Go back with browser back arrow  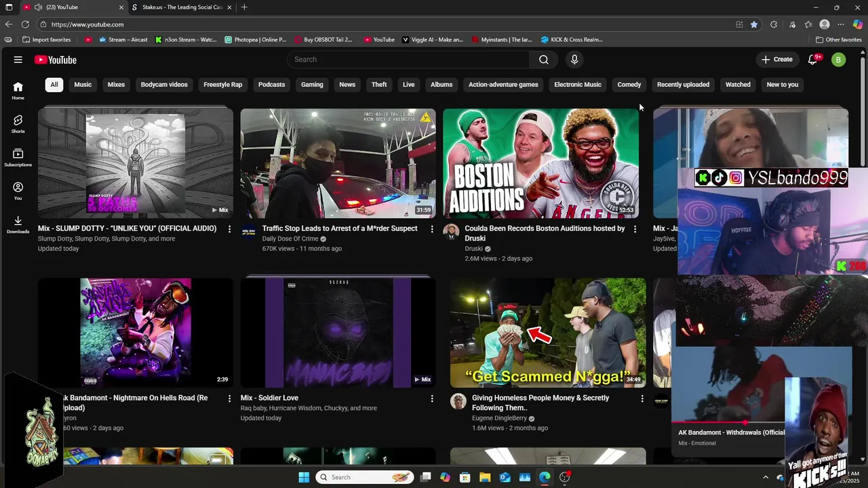pos(9,24)
